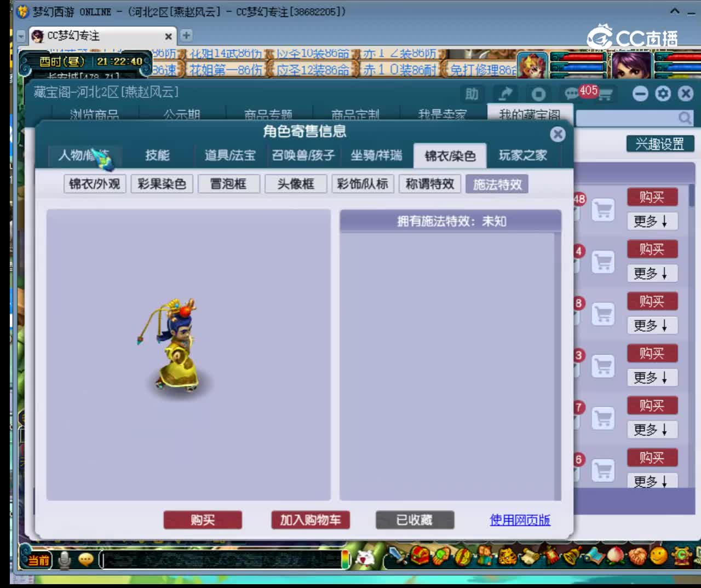
Task: Select the 施法特效 sub-tab
Action: coord(497,185)
